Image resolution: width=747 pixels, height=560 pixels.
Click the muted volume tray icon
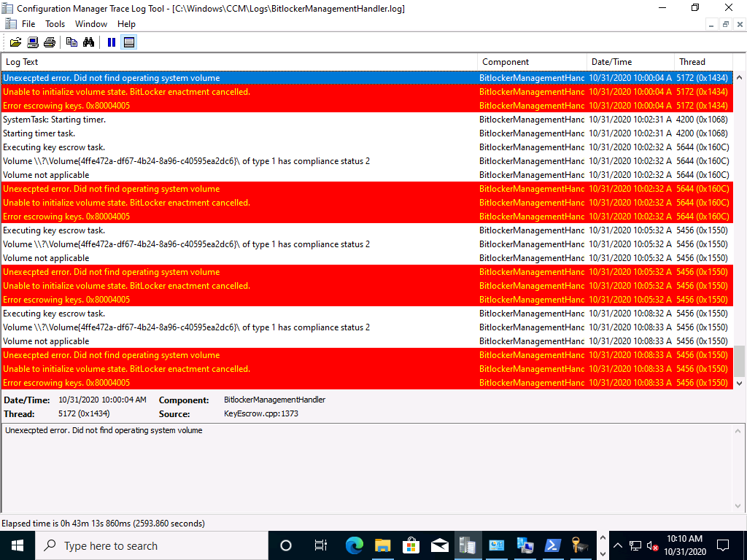click(653, 545)
